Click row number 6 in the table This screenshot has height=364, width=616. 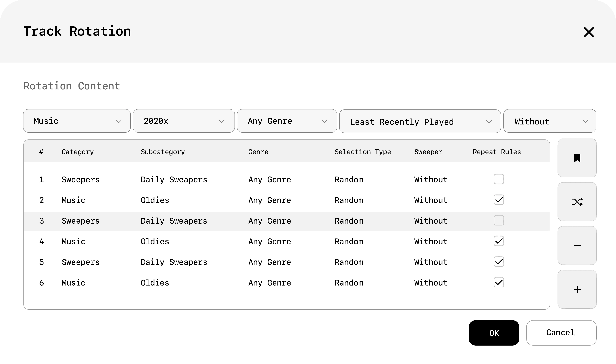(x=41, y=283)
